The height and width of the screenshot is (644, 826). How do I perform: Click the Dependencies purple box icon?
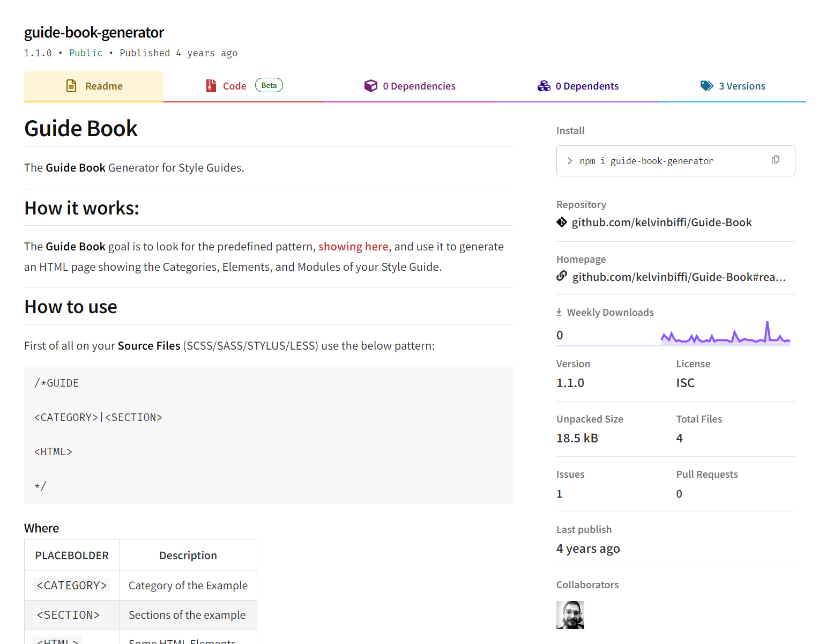tap(370, 86)
